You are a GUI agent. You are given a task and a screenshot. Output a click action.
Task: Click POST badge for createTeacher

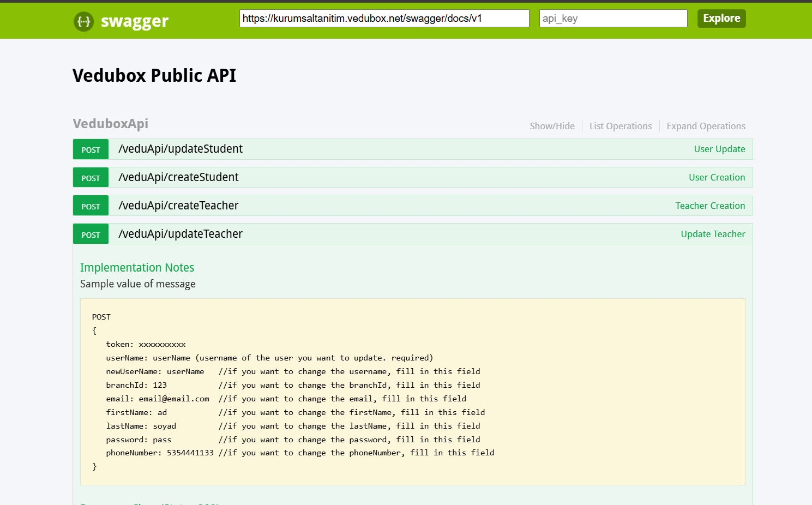pos(91,206)
